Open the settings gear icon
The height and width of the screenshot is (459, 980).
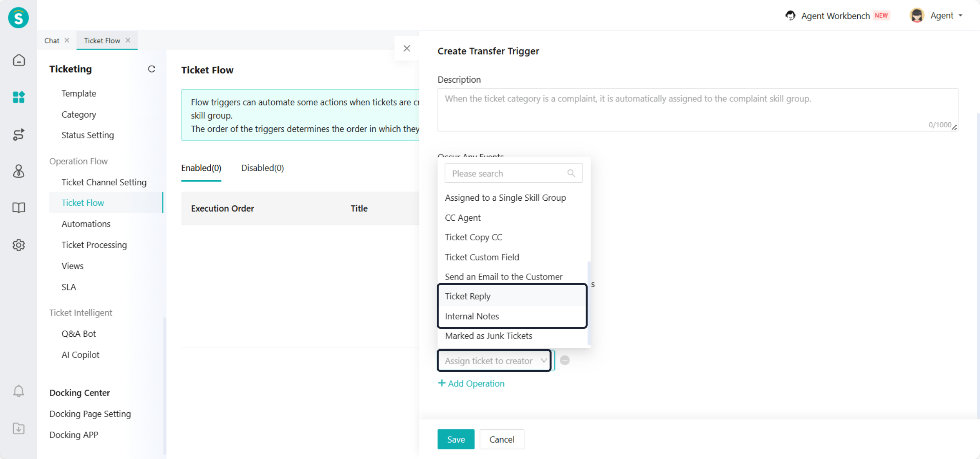tap(18, 245)
